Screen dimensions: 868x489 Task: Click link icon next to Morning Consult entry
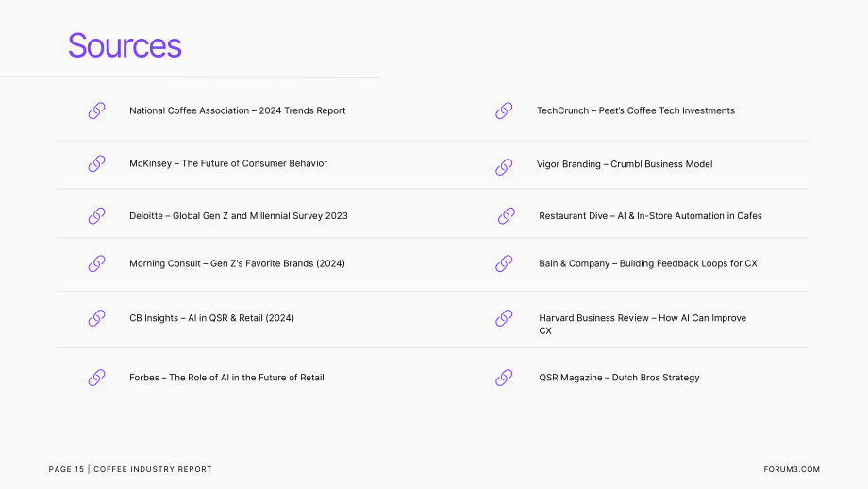(97, 263)
